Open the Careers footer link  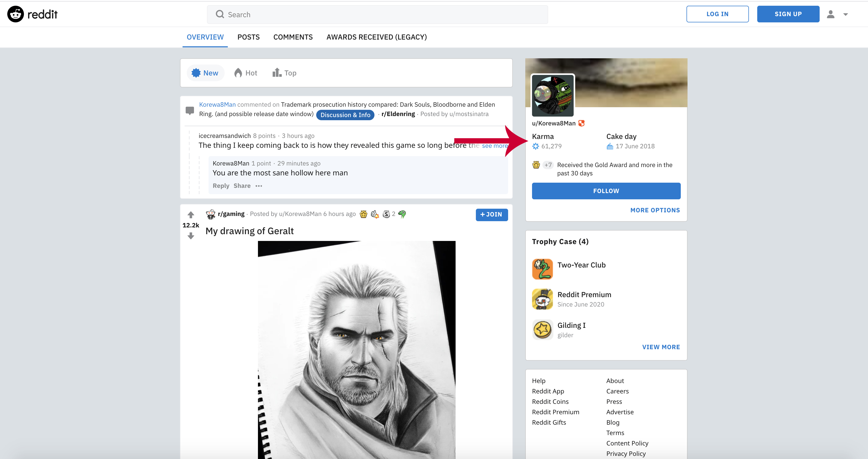[x=617, y=391]
